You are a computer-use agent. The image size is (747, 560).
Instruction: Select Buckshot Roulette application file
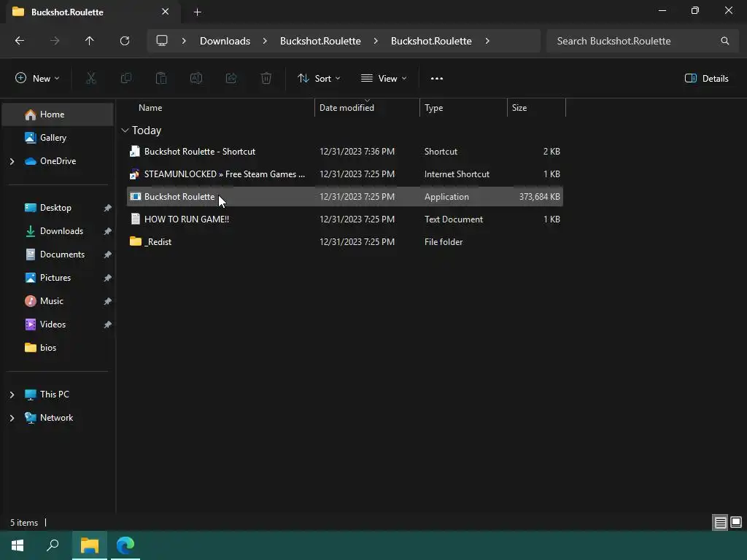[x=345, y=197]
